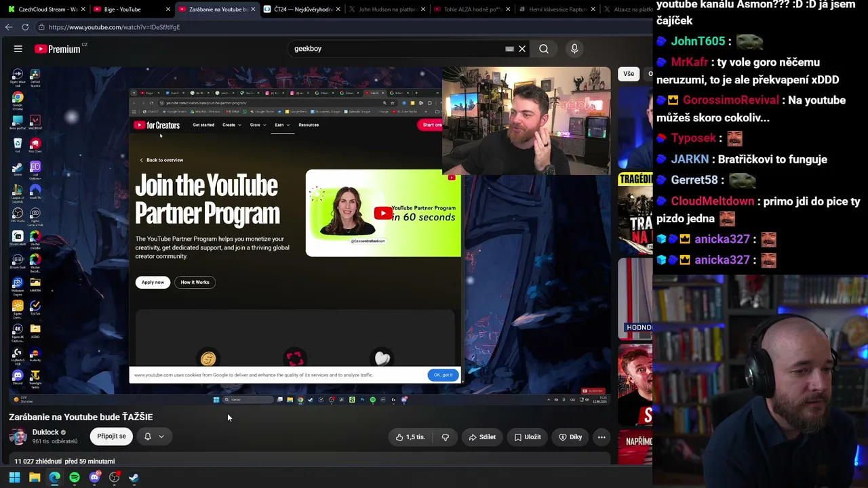Launch File Explorer from the taskbar
868x488 pixels.
pos(35,477)
